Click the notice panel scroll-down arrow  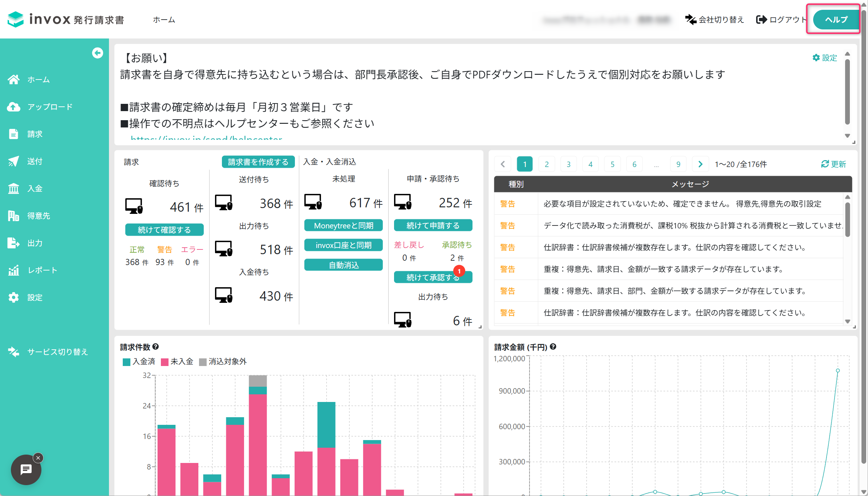tap(847, 136)
